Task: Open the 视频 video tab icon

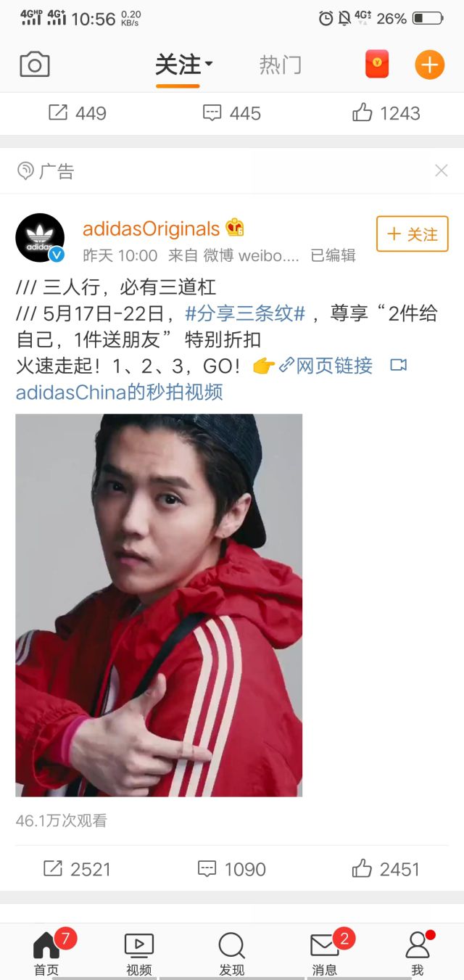Action: (139, 945)
